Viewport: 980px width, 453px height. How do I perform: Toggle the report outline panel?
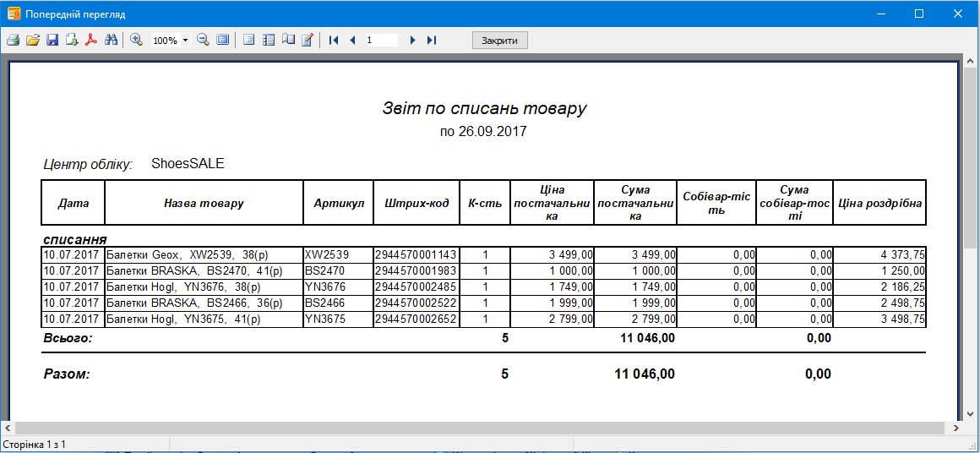[248, 40]
